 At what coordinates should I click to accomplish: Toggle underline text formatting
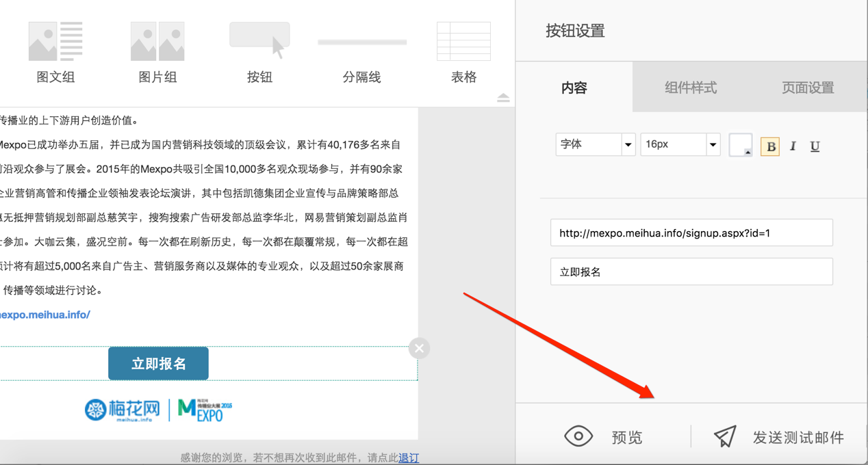pos(815,146)
